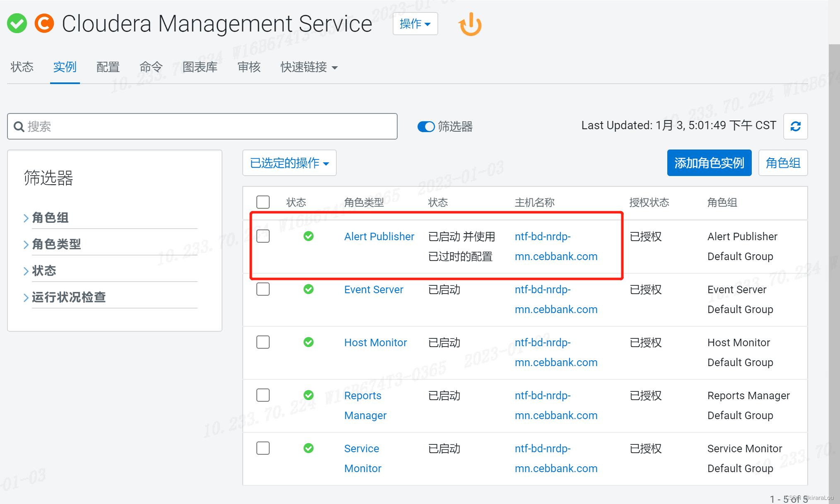Click the 主机名称 column header
The image size is (840, 504).
pyautogui.click(x=535, y=203)
